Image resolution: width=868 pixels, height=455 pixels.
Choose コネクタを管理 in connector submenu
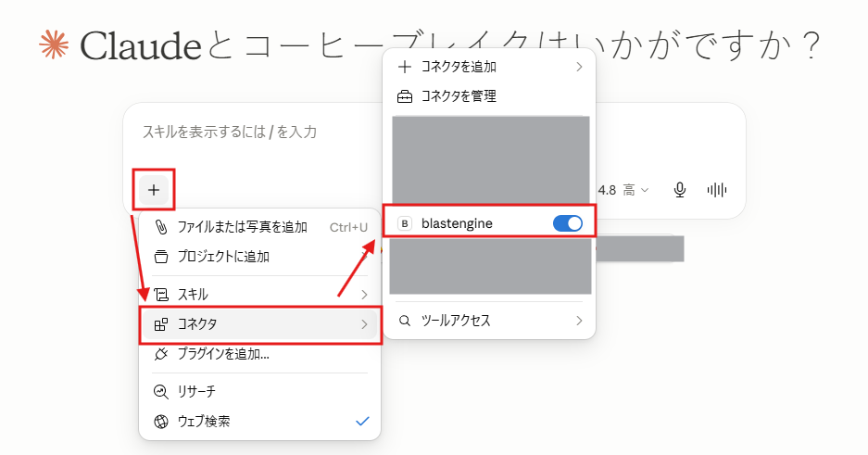click(490, 97)
